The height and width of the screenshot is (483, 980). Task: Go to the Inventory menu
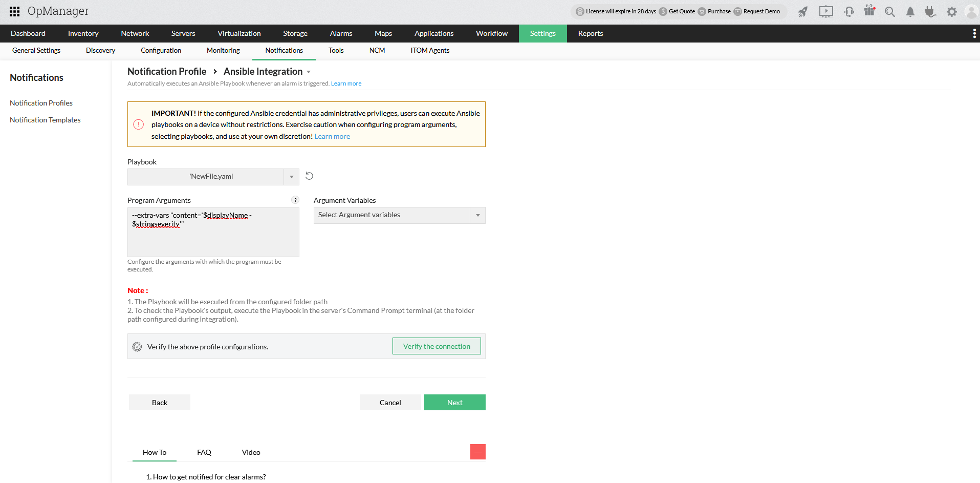point(83,33)
